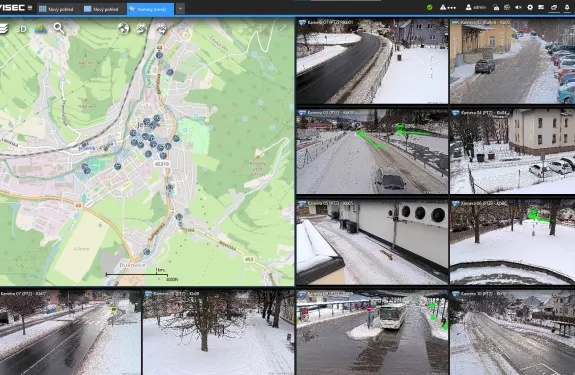Select the Kamera 04 (PTZ) feed
Image resolution: width=575 pixels, height=375 pixels.
[512, 151]
